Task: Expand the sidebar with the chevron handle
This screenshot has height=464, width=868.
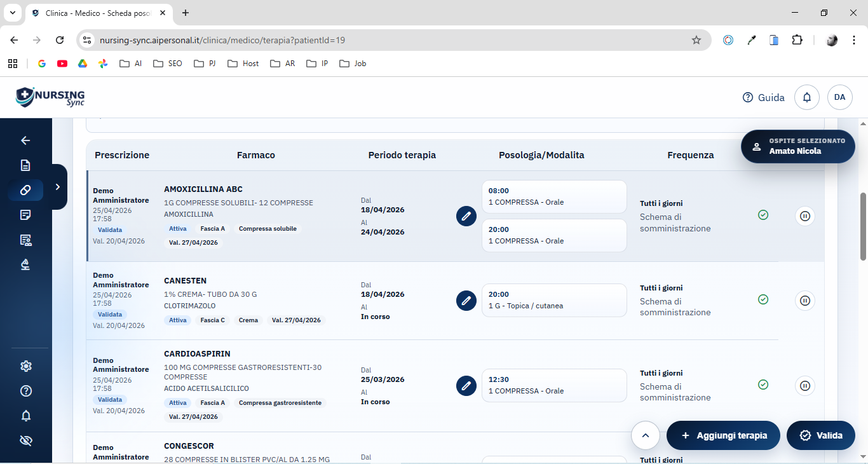Action: pyautogui.click(x=58, y=187)
